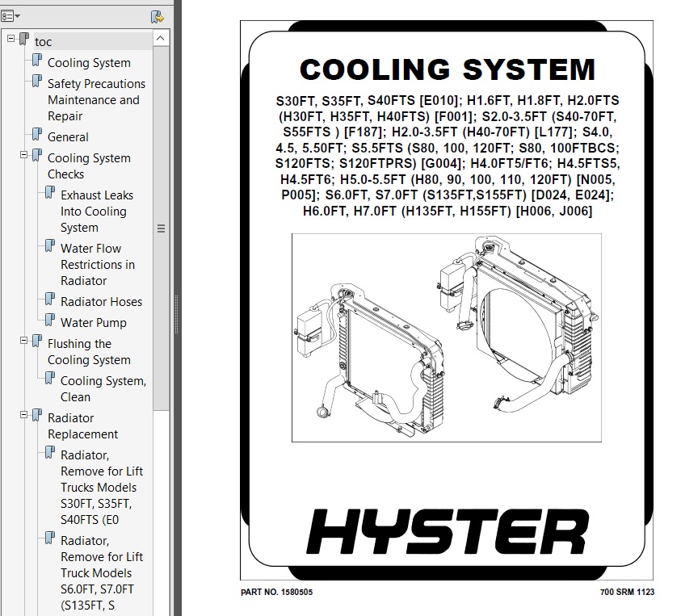Open the Cooling System bookmark
Image resolution: width=681 pixels, height=616 pixels.
point(89,63)
